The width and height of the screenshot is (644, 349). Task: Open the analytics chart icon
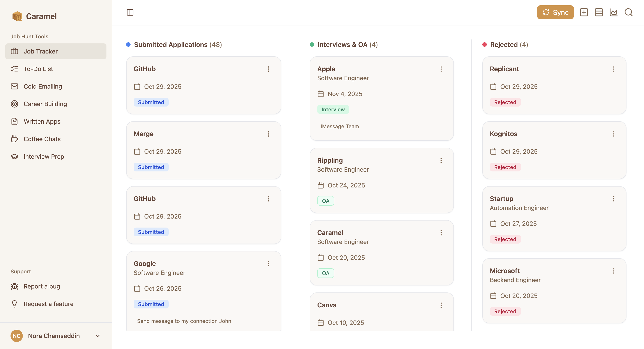[x=614, y=12]
